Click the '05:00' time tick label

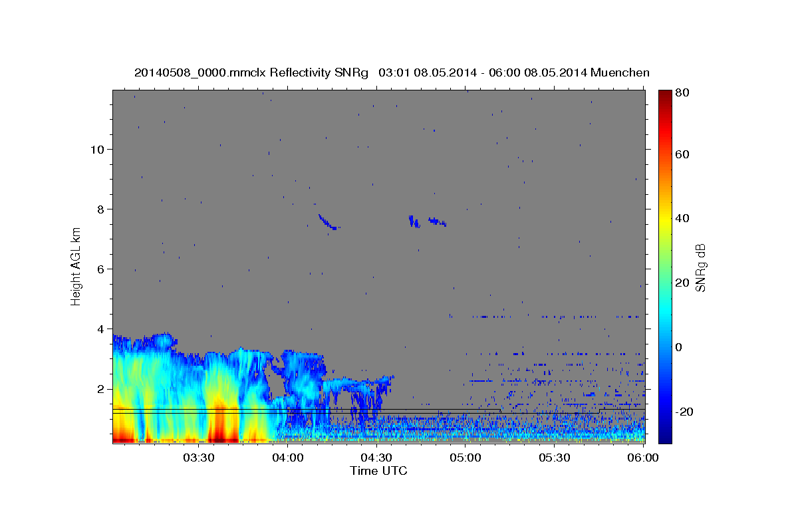[465, 458]
